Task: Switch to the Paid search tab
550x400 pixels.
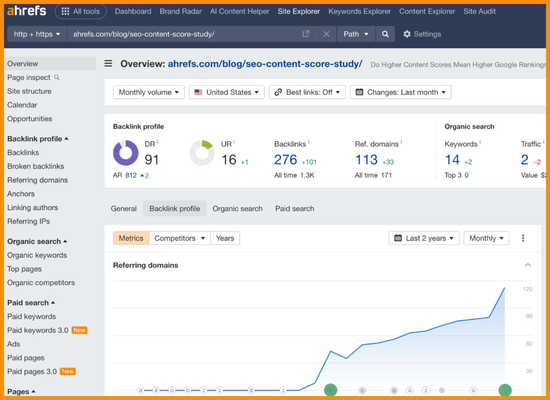Action: point(295,208)
